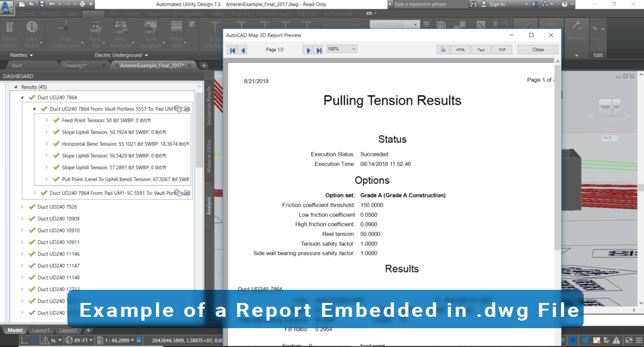This screenshot has width=644, height=347.
Task: Jump to last report page
Action: (319, 50)
